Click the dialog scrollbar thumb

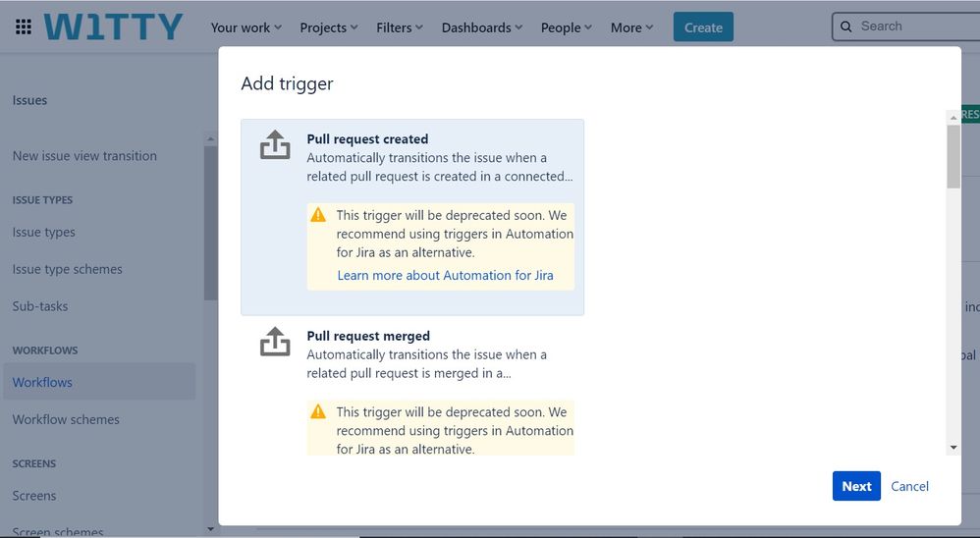tap(953, 156)
